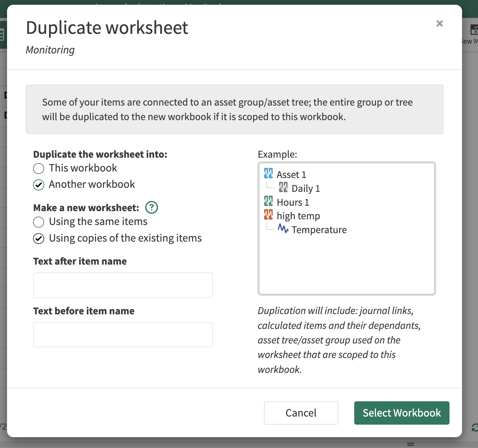
Task: Click the blue Asset 1 condition icon
Action: pyautogui.click(x=268, y=174)
